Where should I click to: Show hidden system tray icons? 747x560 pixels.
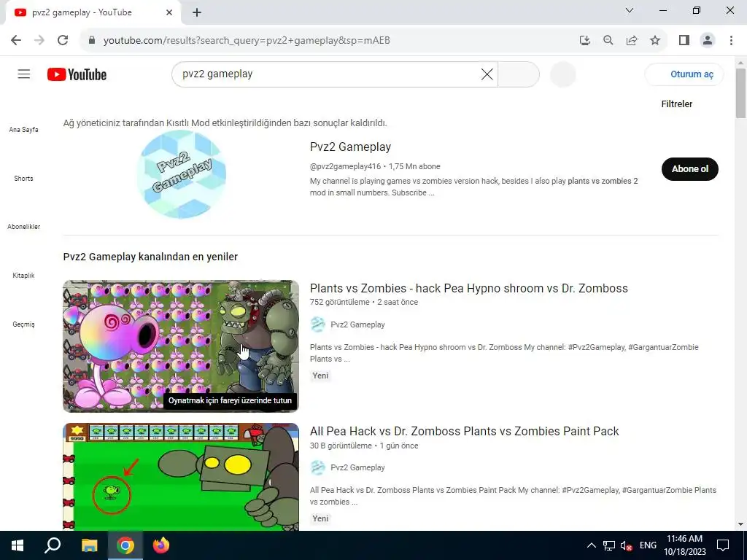(x=591, y=545)
